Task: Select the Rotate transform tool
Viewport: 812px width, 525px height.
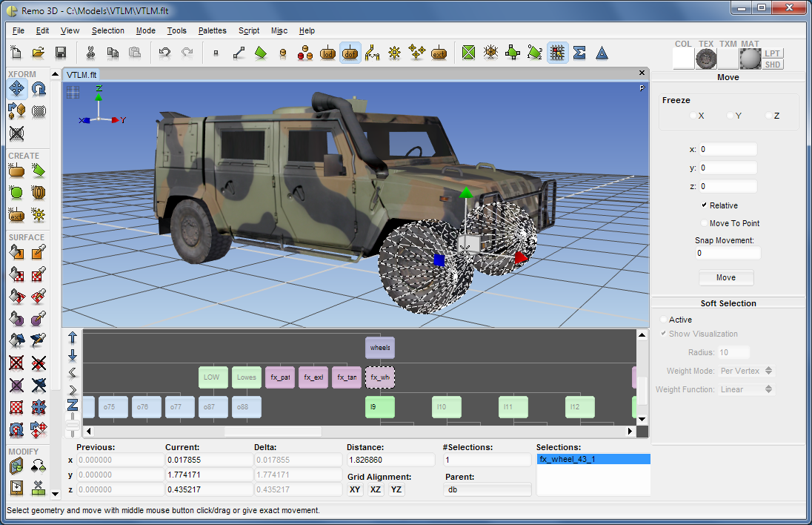Action: coord(39,89)
